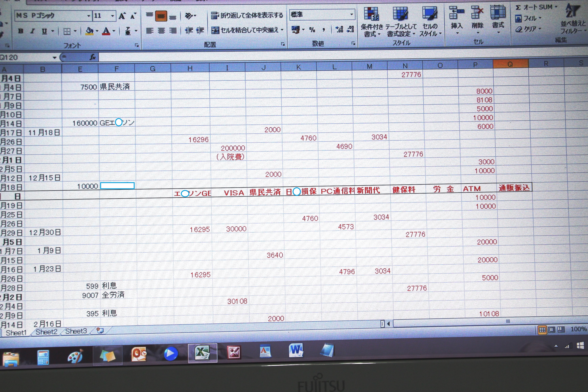588x392 pixels.
Task: Toggle bold formatting
Action: coord(21,31)
